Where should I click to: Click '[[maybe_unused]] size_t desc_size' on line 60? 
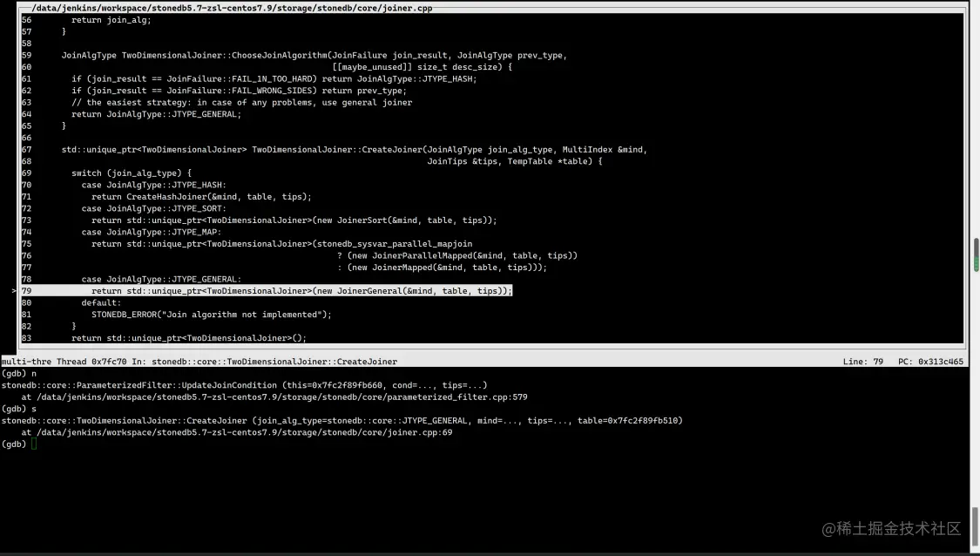(x=422, y=67)
